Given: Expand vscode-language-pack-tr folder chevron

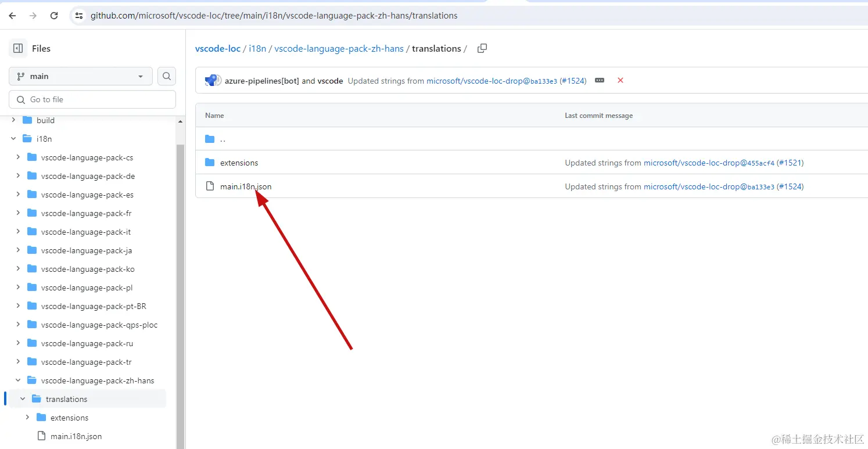Looking at the screenshot, I should point(18,362).
